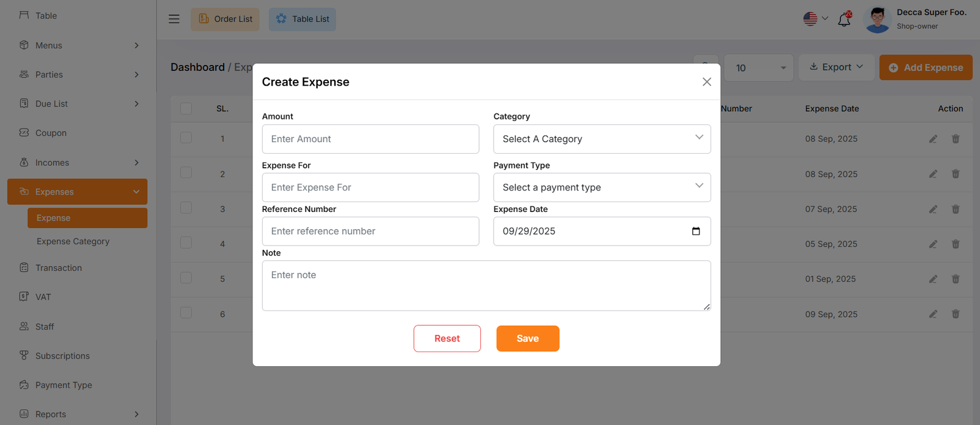The width and height of the screenshot is (980, 425).
Task: Open the language flag selector
Action: pyautogui.click(x=815, y=19)
